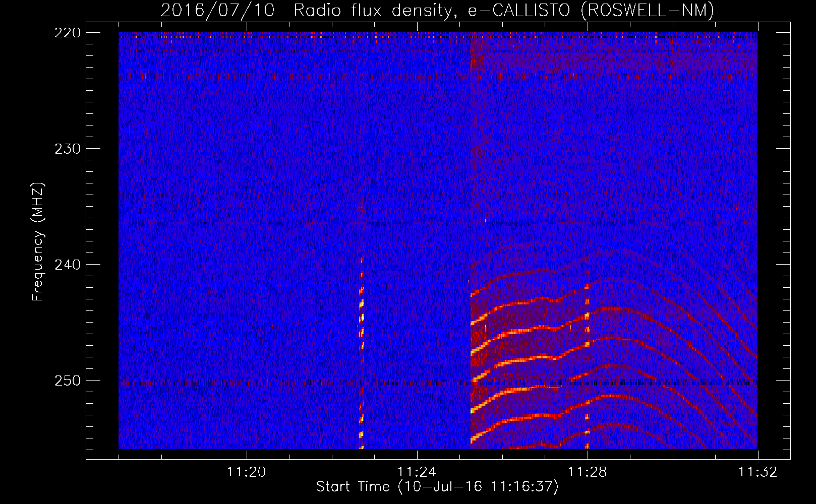The height and width of the screenshot is (504, 816).
Task: Click the 11:24 time axis label
Action: pyautogui.click(x=417, y=472)
